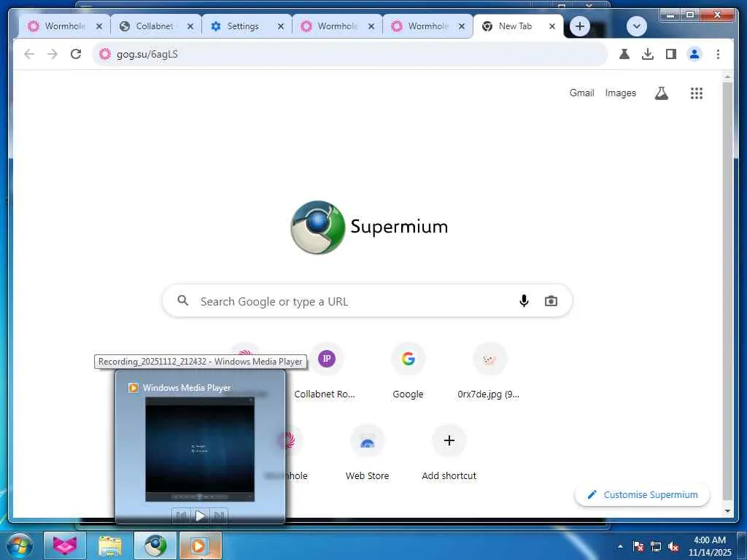Close the New Tab tab
The width and height of the screenshot is (747, 560).
(551, 27)
